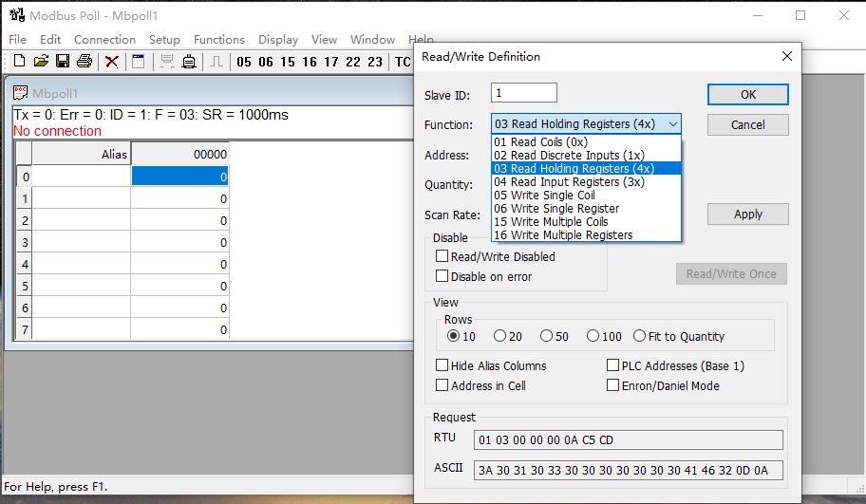Image resolution: width=866 pixels, height=504 pixels.
Task: Select the 20 rows radio button
Action: tap(499, 336)
